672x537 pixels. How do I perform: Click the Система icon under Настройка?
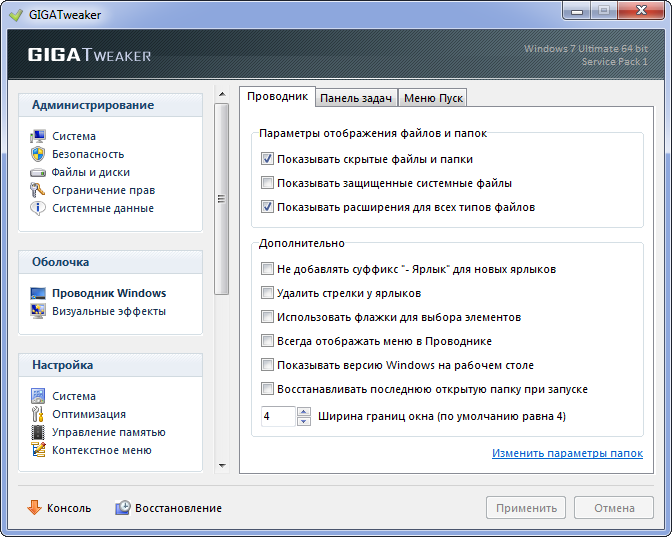[x=38, y=396]
